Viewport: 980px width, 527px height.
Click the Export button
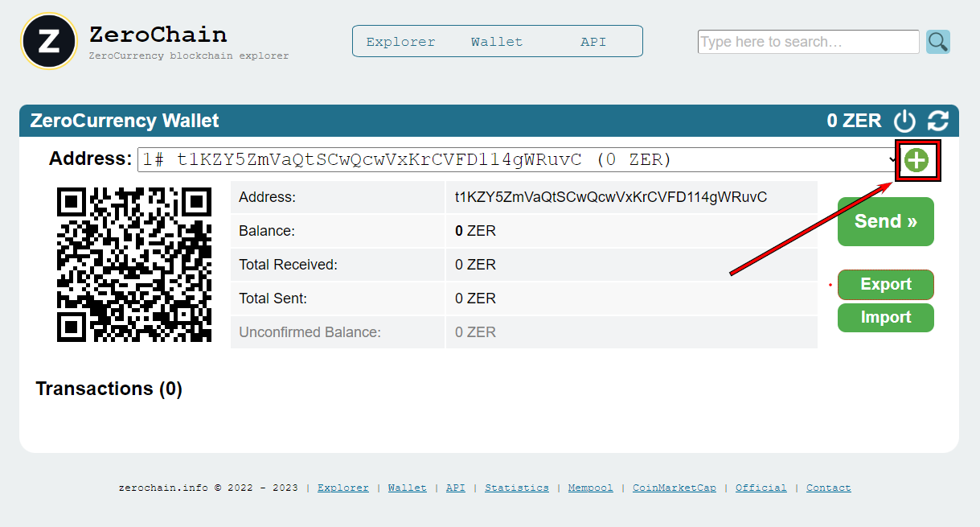(x=886, y=284)
